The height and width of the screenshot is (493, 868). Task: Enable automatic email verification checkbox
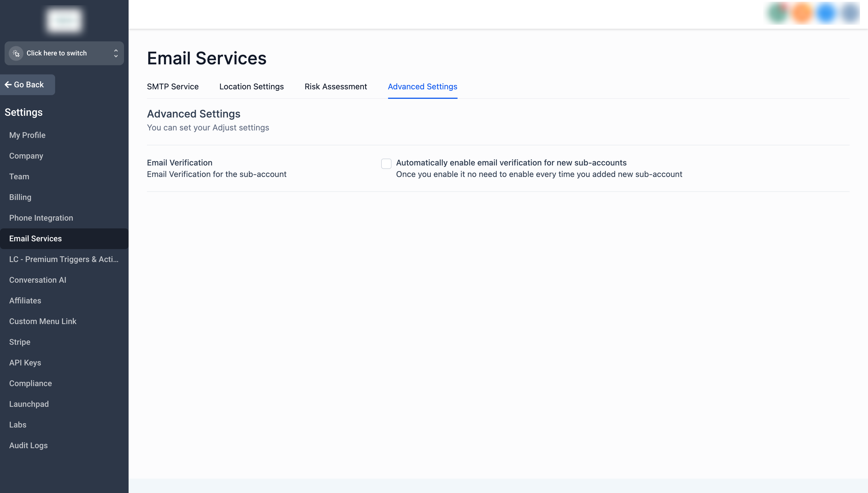pyautogui.click(x=386, y=163)
